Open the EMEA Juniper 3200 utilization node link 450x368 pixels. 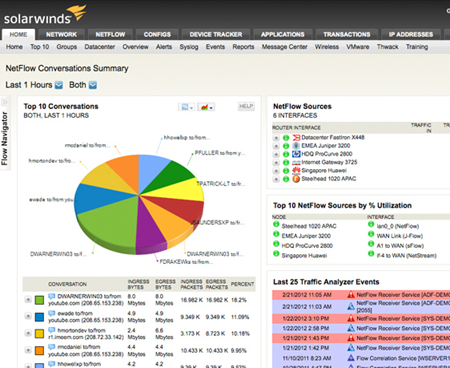pyautogui.click(x=306, y=236)
